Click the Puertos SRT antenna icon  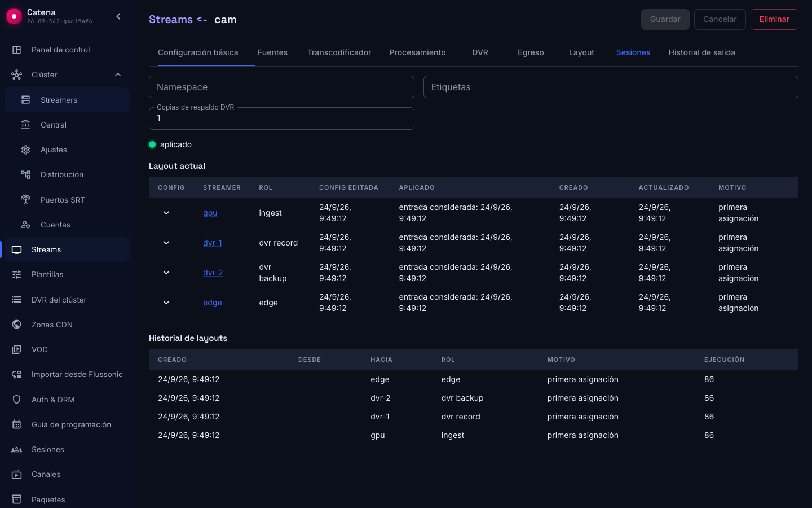26,200
